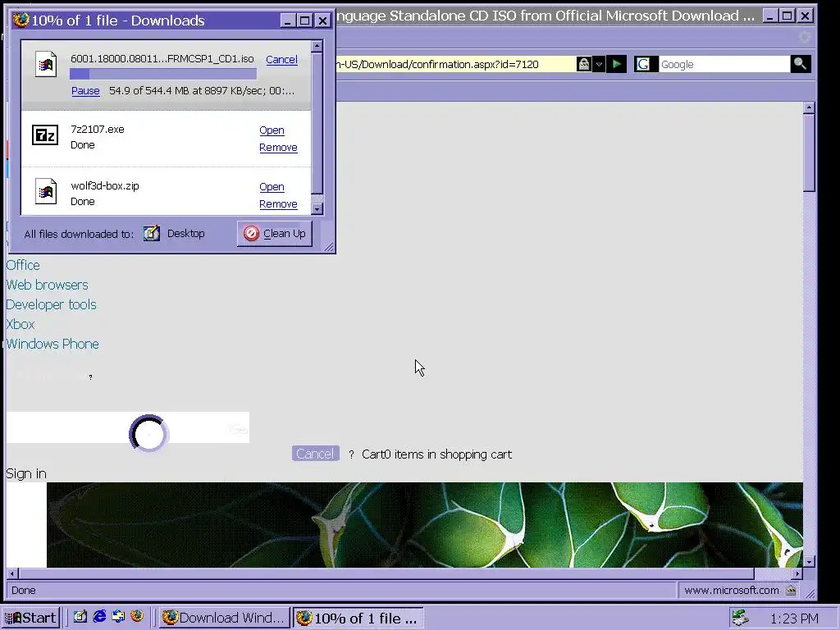Click the ISO file type icon

click(x=46, y=64)
